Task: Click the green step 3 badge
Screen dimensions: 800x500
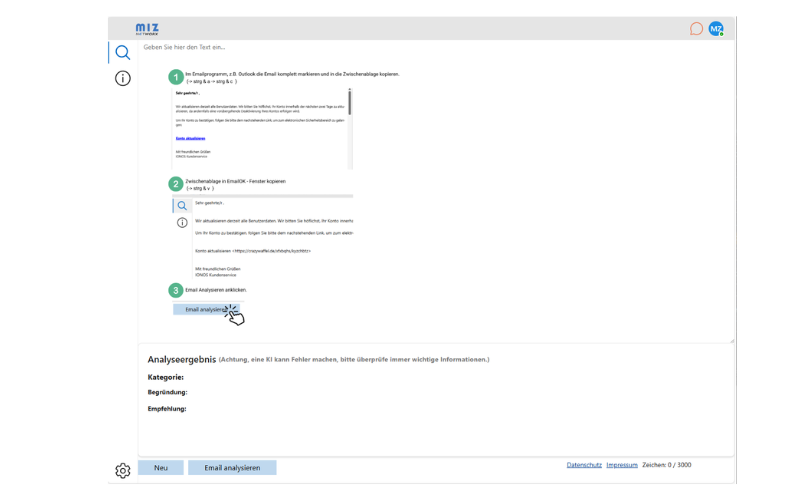Action: click(x=176, y=290)
